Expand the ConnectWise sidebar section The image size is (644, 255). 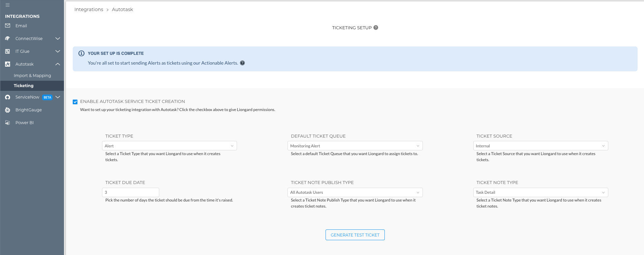(58, 38)
